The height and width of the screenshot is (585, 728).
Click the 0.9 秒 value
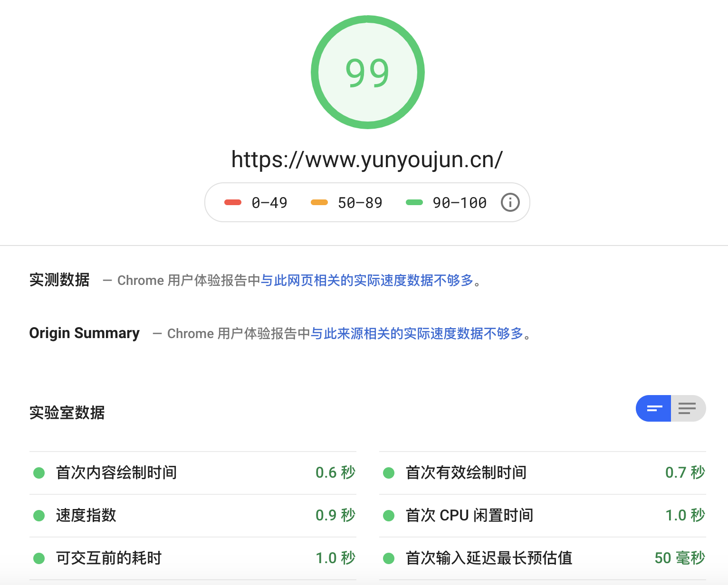pos(335,516)
